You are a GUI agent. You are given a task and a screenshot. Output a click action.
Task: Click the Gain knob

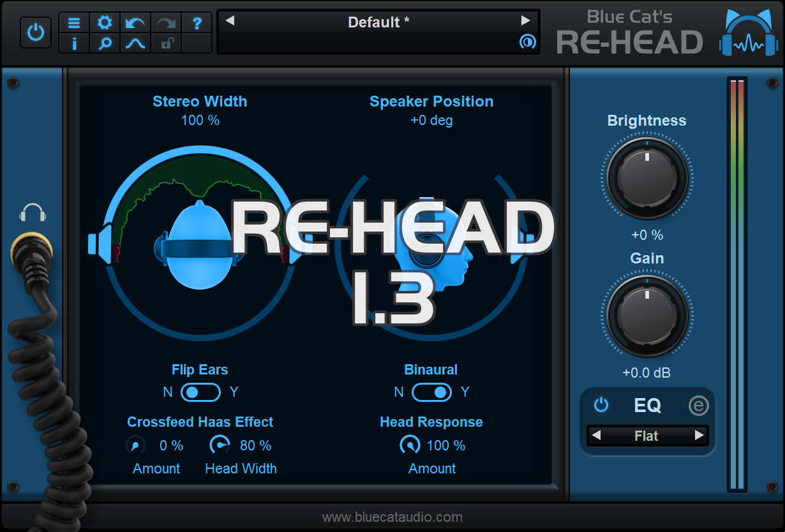click(x=647, y=315)
